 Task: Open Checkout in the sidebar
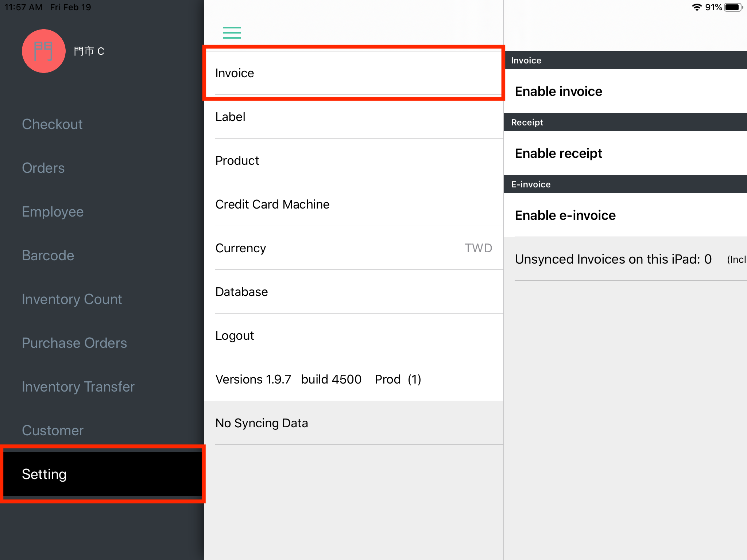102,124
